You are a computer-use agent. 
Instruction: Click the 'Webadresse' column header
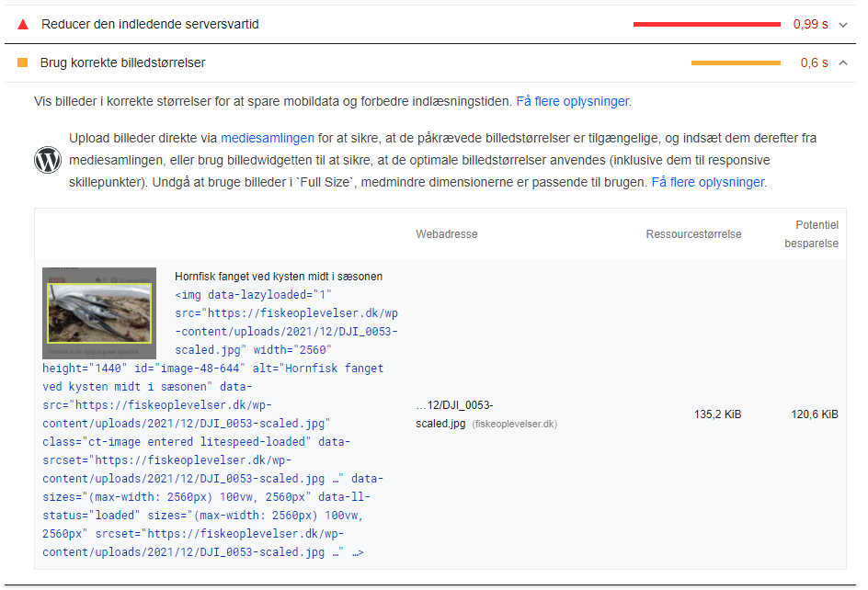(447, 234)
